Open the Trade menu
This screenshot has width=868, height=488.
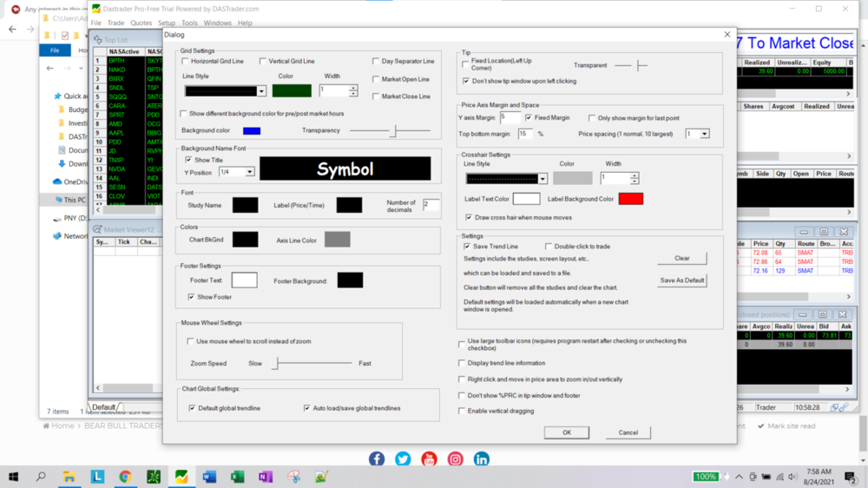(115, 23)
